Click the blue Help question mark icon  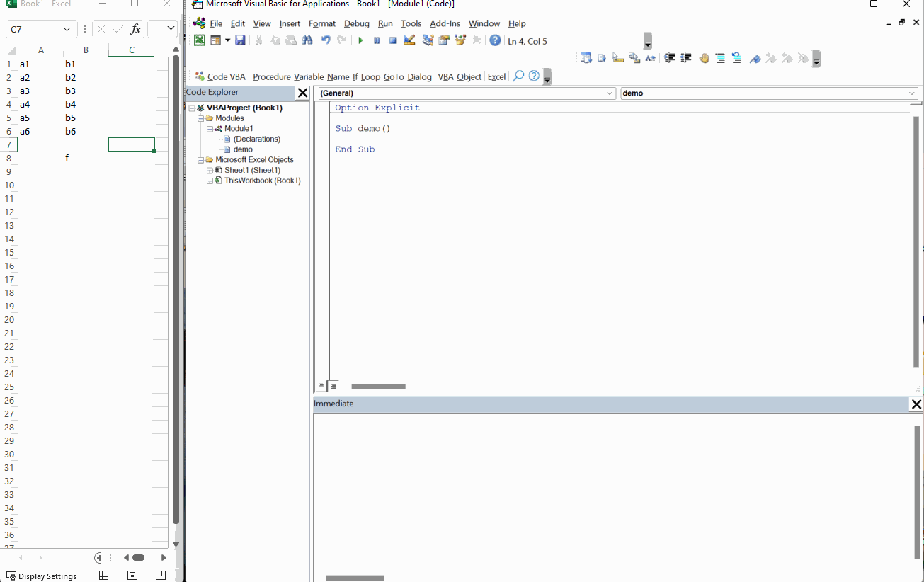point(495,40)
